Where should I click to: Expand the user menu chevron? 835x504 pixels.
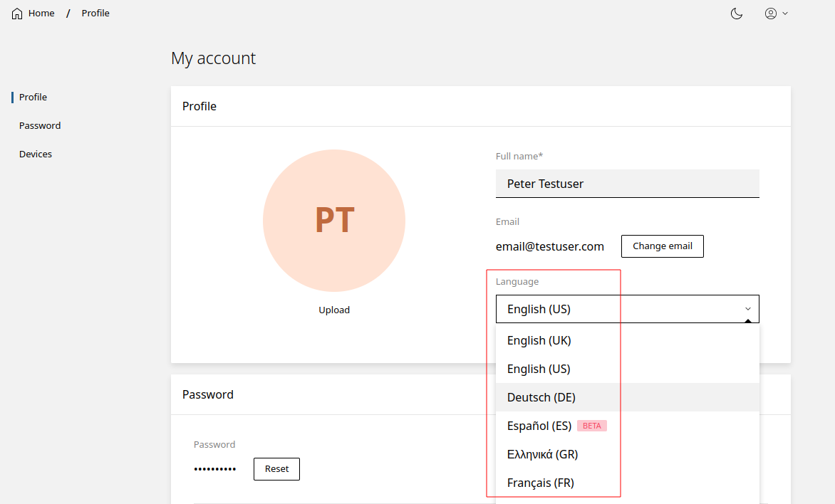pos(785,14)
